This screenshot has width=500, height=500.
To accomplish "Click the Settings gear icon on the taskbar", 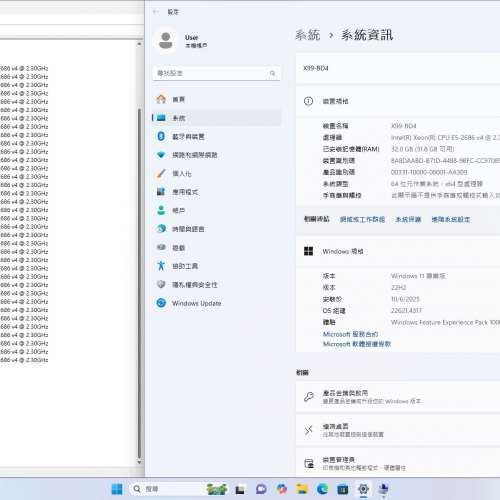I will coord(363,489).
